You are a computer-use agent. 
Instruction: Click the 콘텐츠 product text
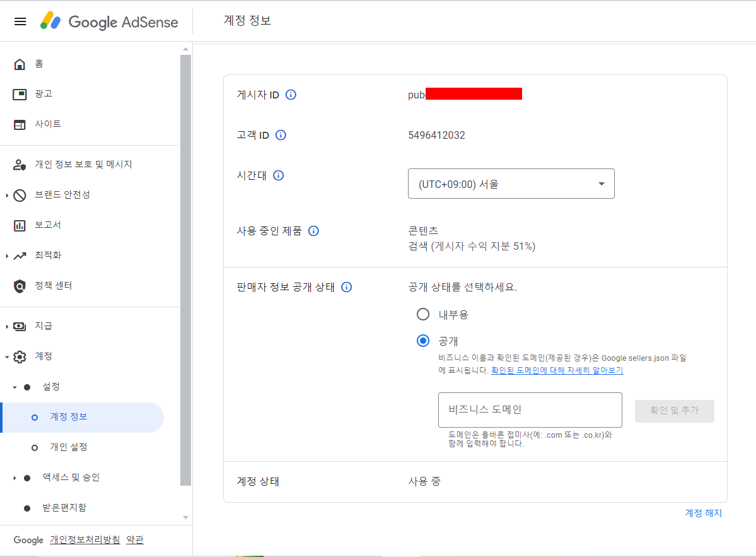(x=423, y=230)
